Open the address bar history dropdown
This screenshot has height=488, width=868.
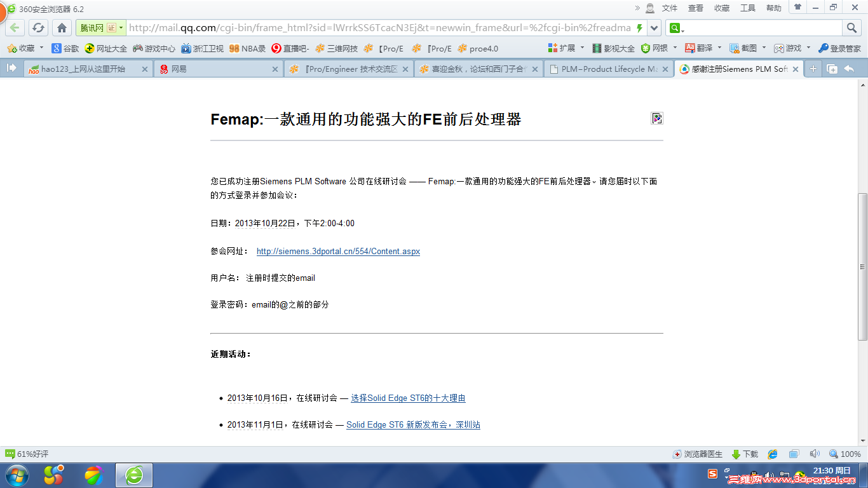pos(653,28)
